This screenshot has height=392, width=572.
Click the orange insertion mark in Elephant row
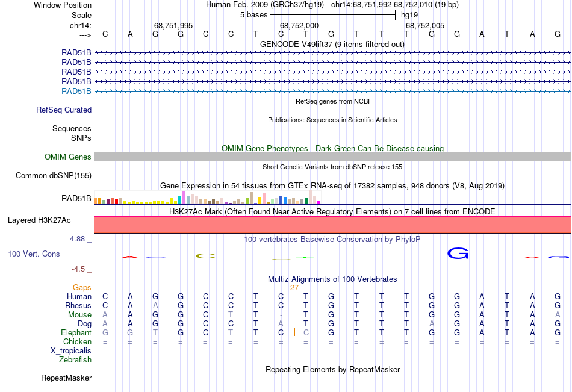pos(294,332)
